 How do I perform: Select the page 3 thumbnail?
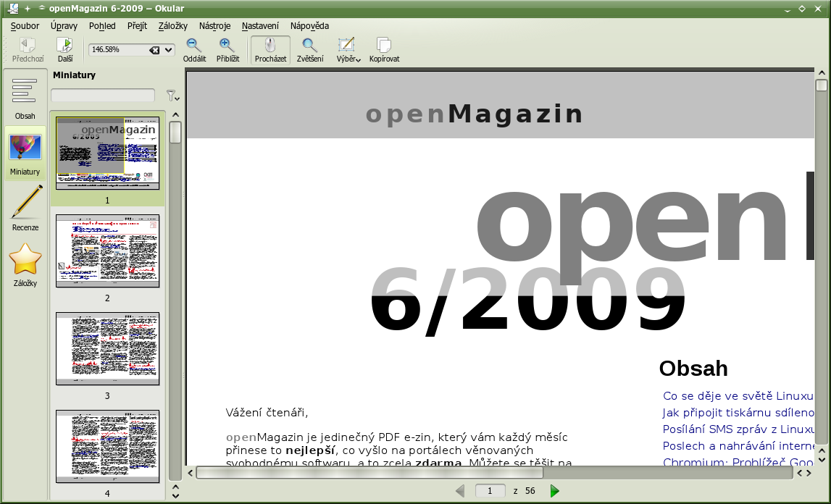click(x=107, y=348)
